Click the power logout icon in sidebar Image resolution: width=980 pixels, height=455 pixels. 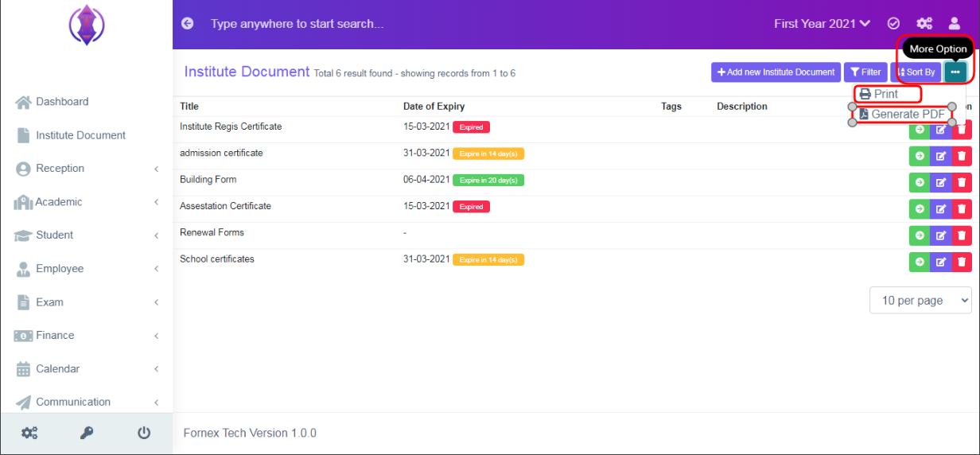(x=144, y=433)
